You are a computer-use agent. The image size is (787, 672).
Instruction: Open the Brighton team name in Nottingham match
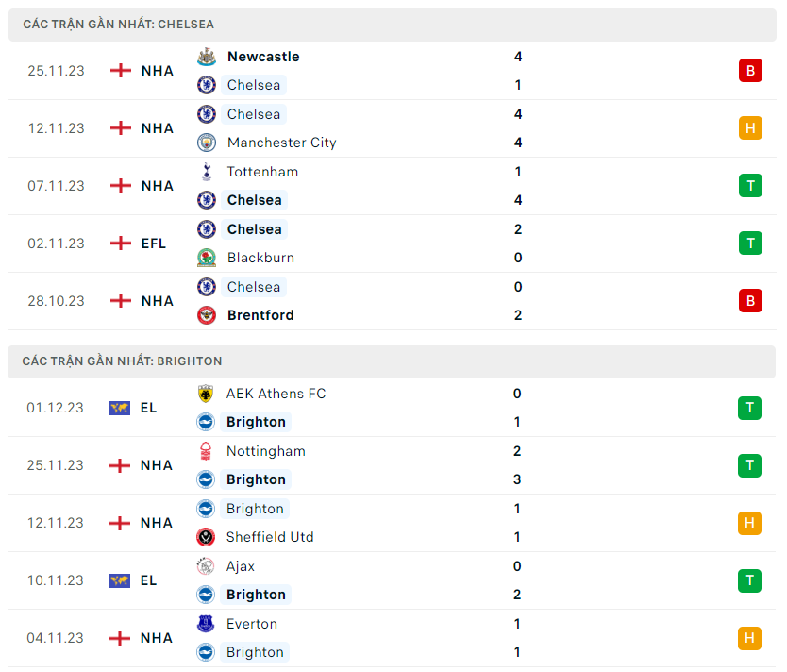[256, 479]
